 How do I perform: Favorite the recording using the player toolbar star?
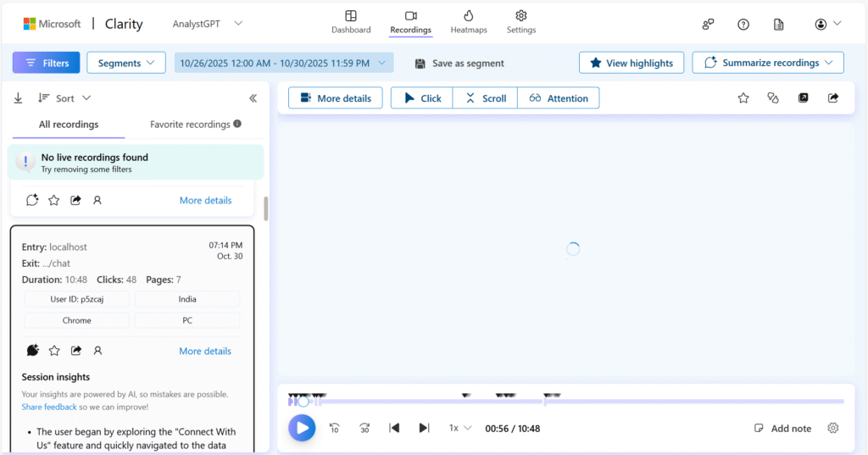tap(743, 98)
